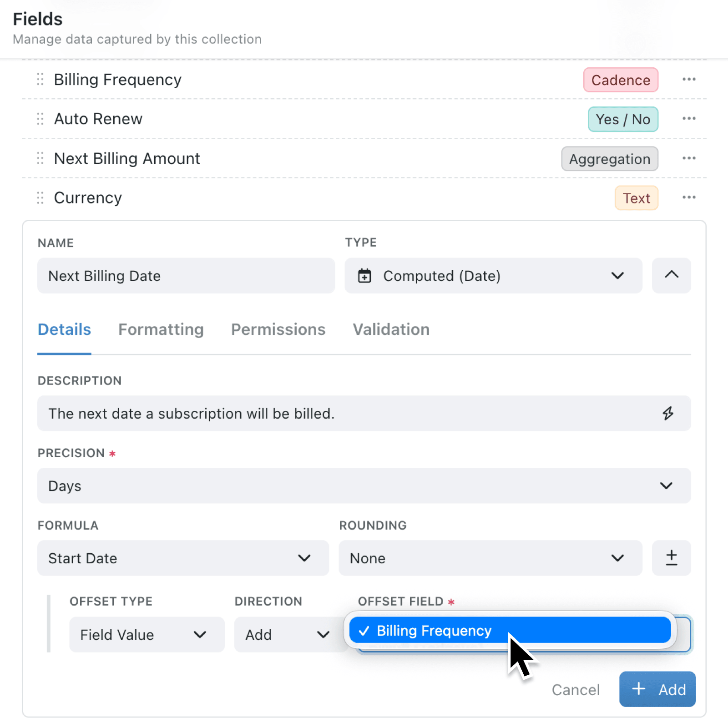Open the Computed (Date) type dropdown
728x728 pixels.
(493, 275)
